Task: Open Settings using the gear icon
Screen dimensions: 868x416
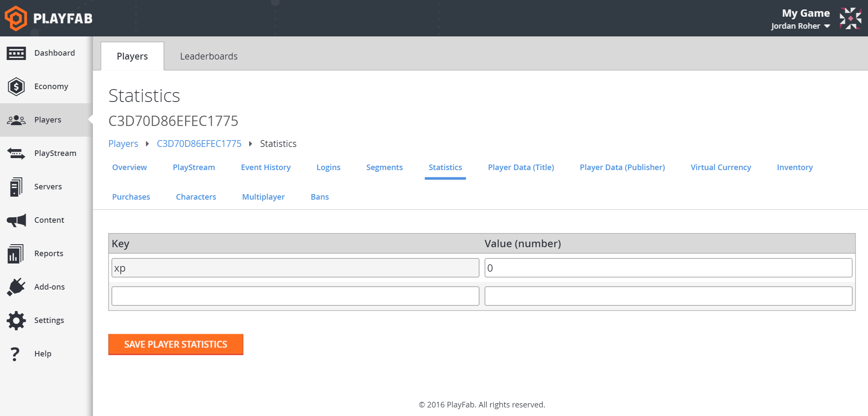Action: (16, 320)
